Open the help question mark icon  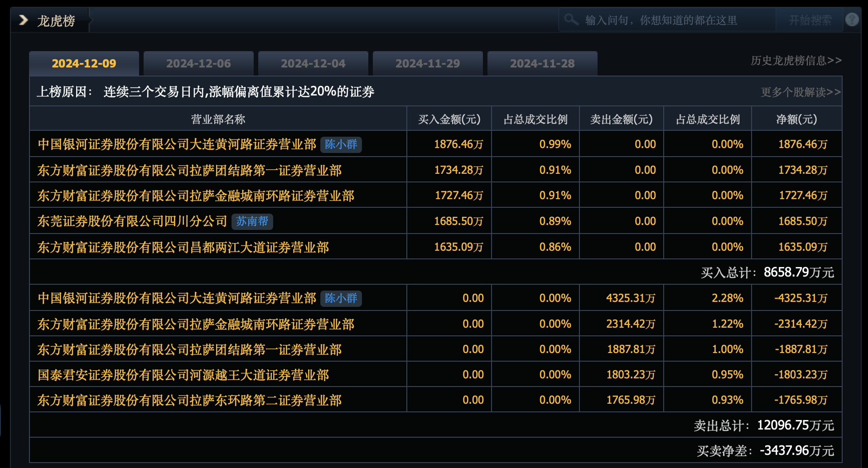click(x=852, y=20)
